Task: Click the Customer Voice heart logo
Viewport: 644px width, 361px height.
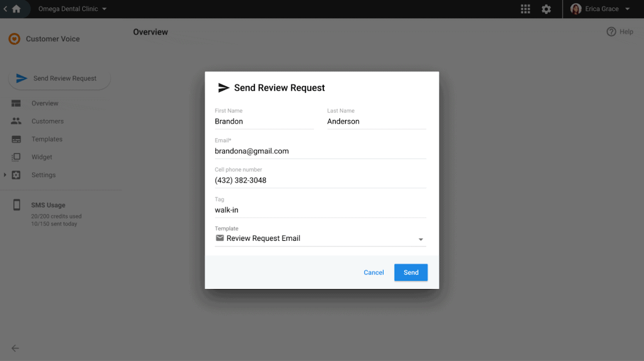Action: click(14, 39)
